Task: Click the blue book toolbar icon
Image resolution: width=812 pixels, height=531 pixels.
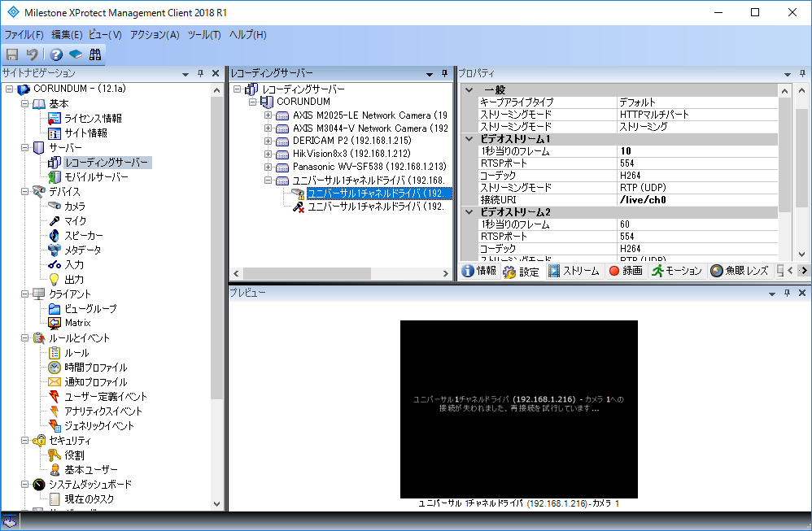Action: pyautogui.click(x=76, y=54)
